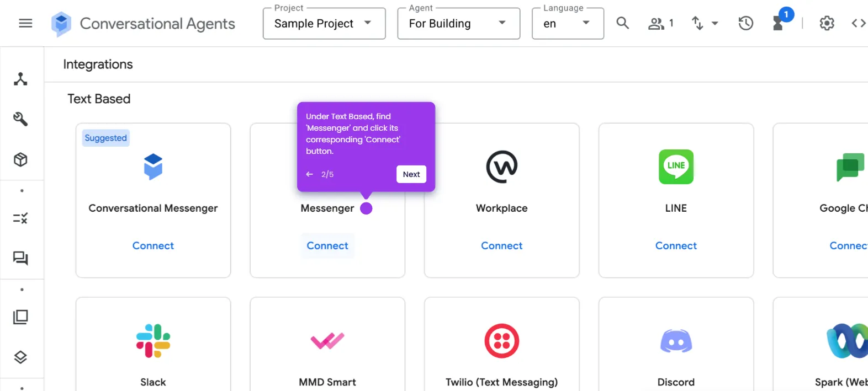Click the Integrations page heading
868x391 pixels.
(98, 65)
